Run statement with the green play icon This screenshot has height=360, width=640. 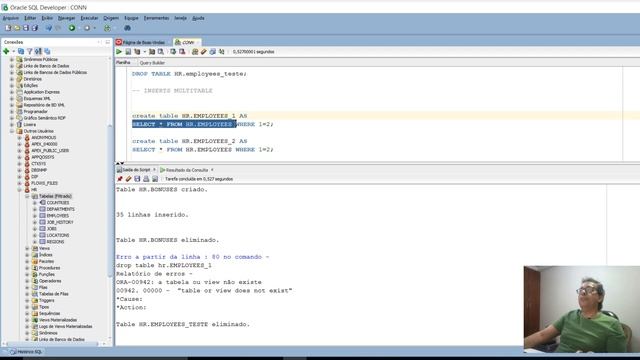pos(119,52)
